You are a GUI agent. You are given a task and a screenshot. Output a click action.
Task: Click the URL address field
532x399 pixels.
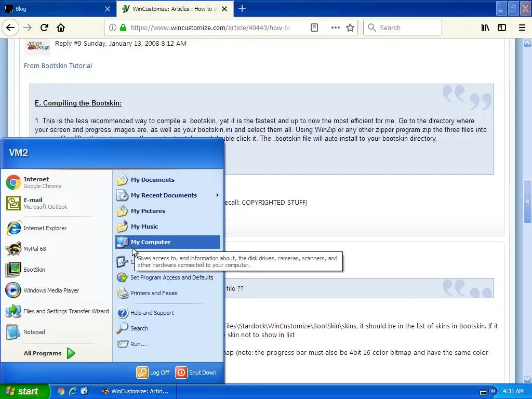210,28
